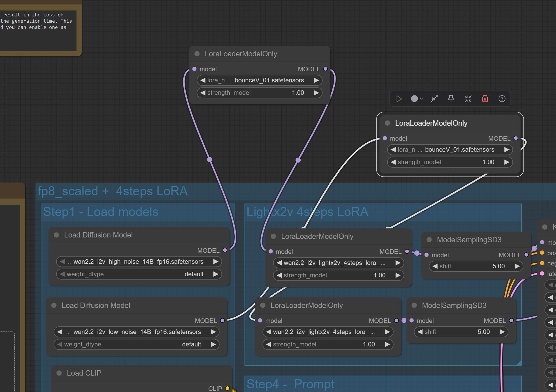556x392 pixels.
Task: Collapse the node using the inward arrows icon
Action: point(468,99)
